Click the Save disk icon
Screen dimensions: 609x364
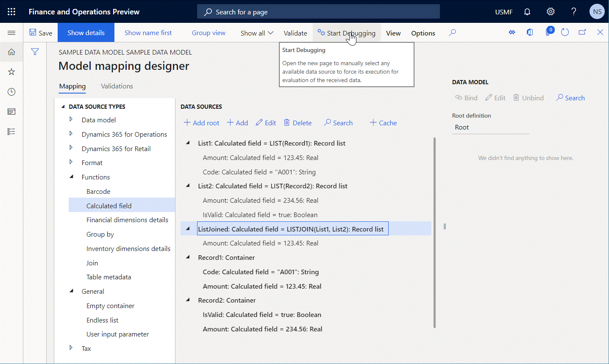(x=40, y=32)
